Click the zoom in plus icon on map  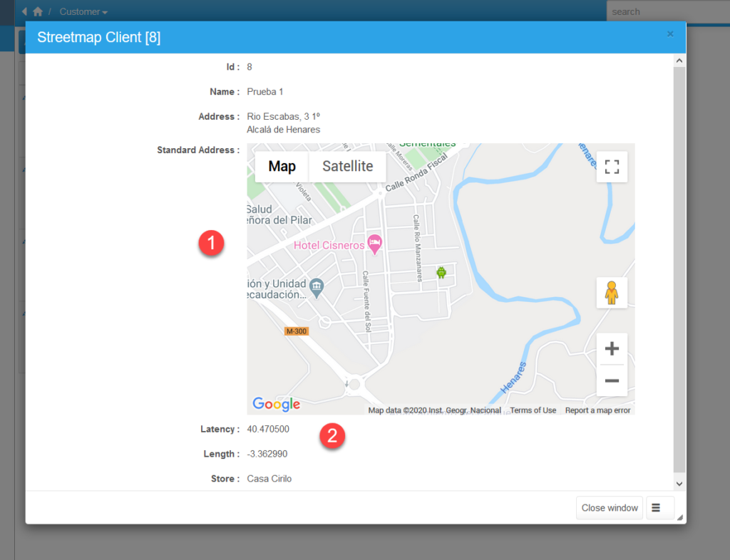tap(612, 348)
